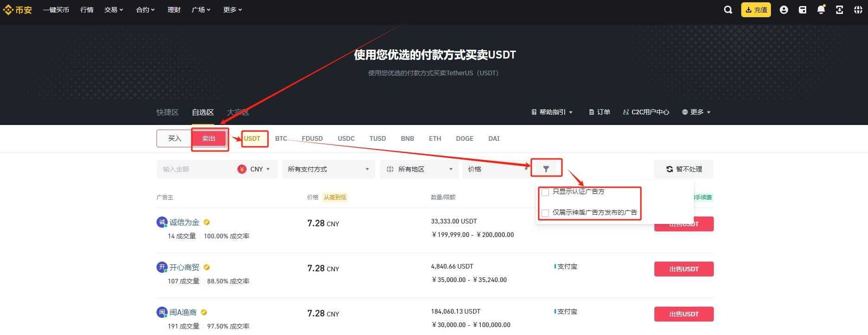The height and width of the screenshot is (335, 868).
Task: Click the 从高到低 price sort tag
Action: (335, 197)
